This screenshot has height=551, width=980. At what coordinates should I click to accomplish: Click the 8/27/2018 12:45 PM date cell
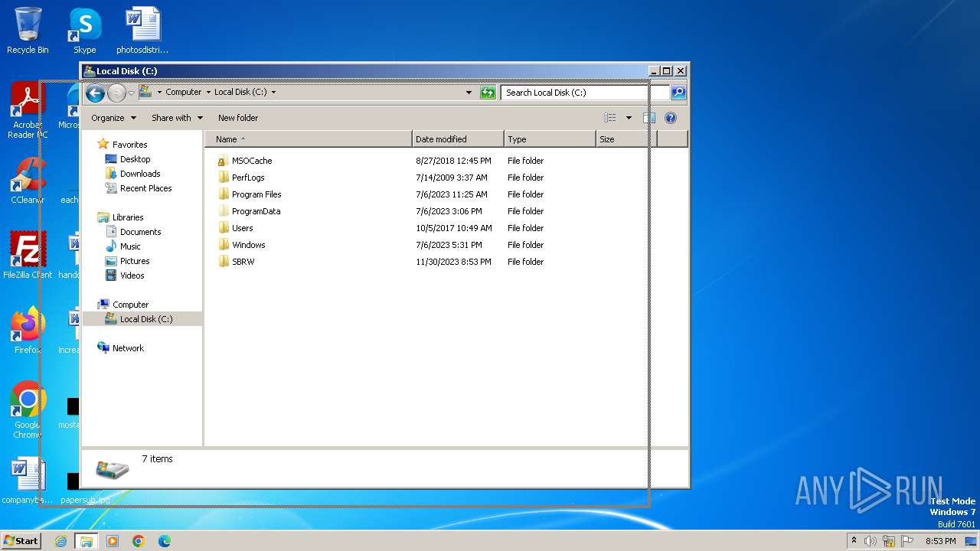tap(453, 161)
